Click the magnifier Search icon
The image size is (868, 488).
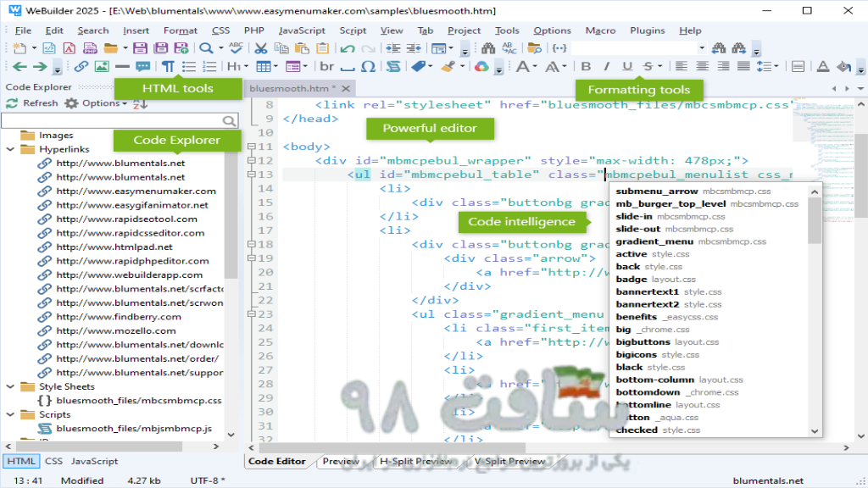tap(206, 48)
